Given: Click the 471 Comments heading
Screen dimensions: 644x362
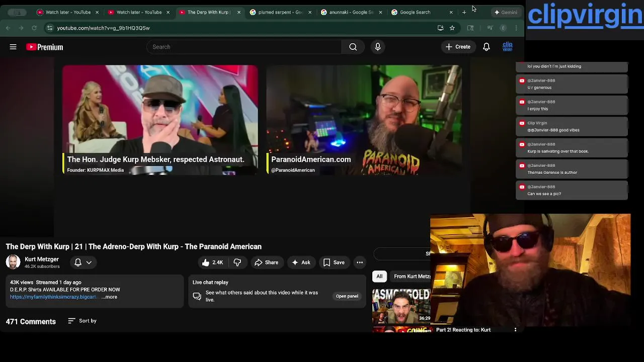Looking at the screenshot, I should coord(31,322).
